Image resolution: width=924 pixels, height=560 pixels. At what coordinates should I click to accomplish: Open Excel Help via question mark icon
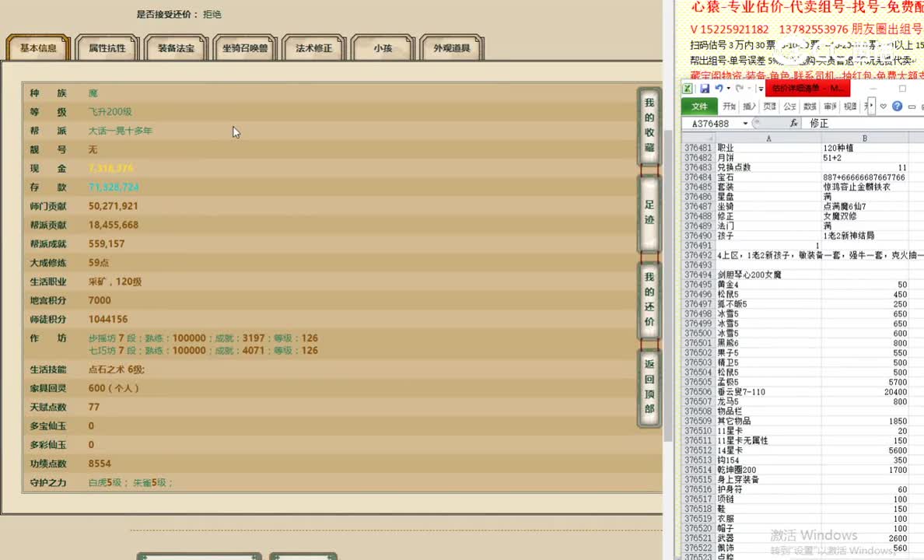pyautogui.click(x=897, y=106)
